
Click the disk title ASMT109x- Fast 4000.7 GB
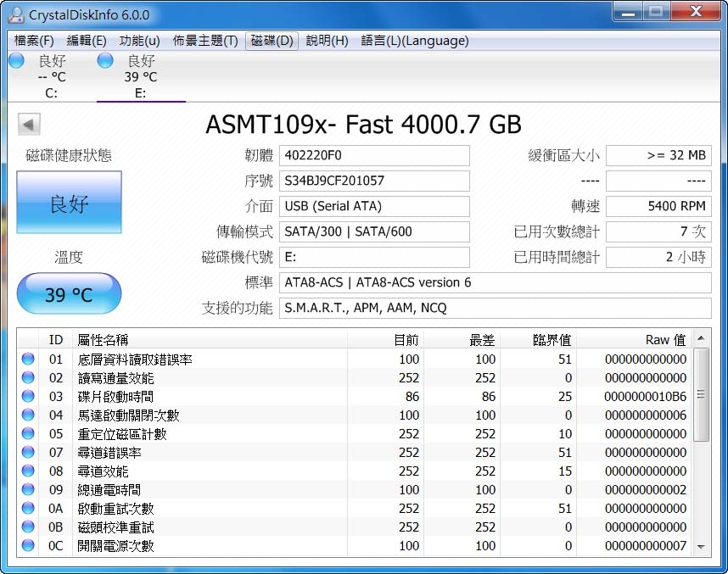363,125
